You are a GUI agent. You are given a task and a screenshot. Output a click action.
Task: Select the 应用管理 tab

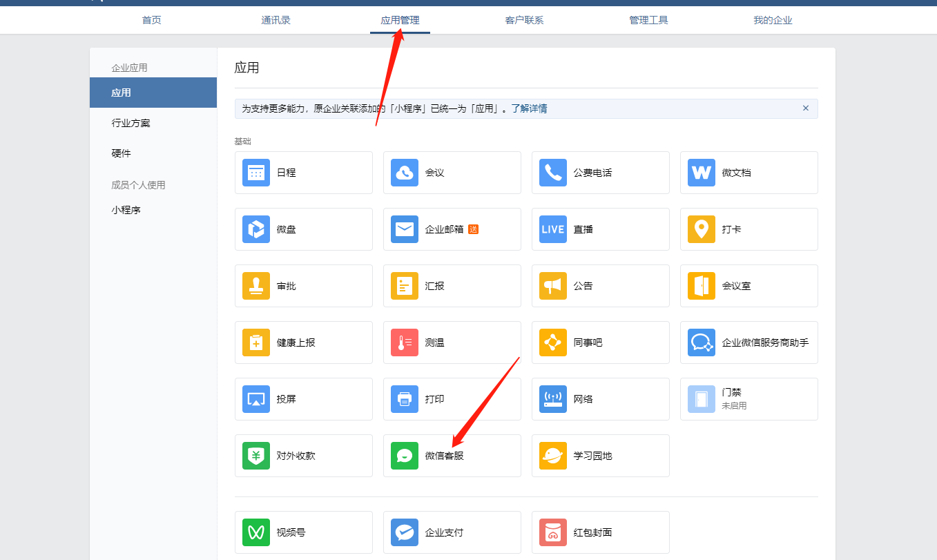click(x=400, y=20)
